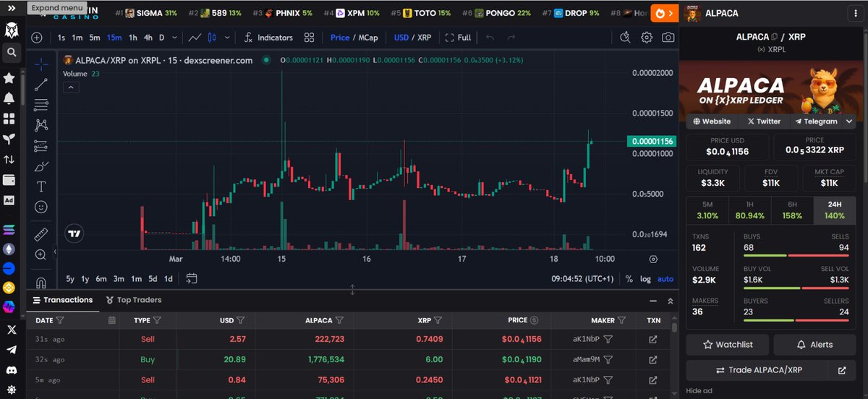The width and height of the screenshot is (868, 399).
Task: Select the Solana chain icon
Action: (x=9, y=230)
